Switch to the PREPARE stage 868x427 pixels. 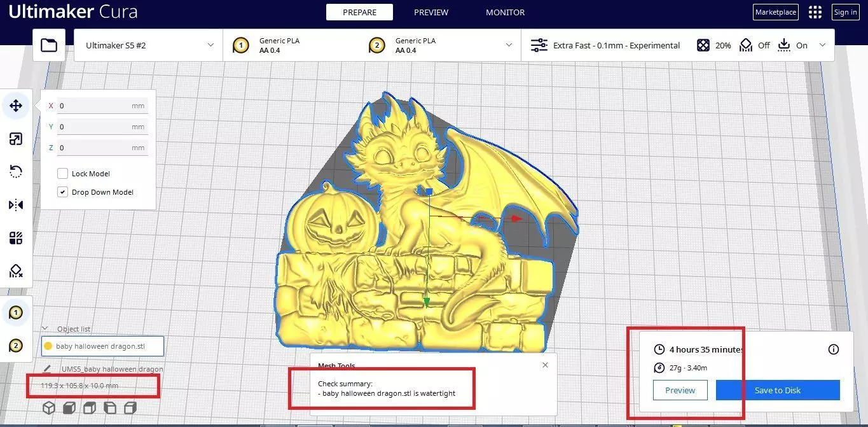click(x=359, y=12)
